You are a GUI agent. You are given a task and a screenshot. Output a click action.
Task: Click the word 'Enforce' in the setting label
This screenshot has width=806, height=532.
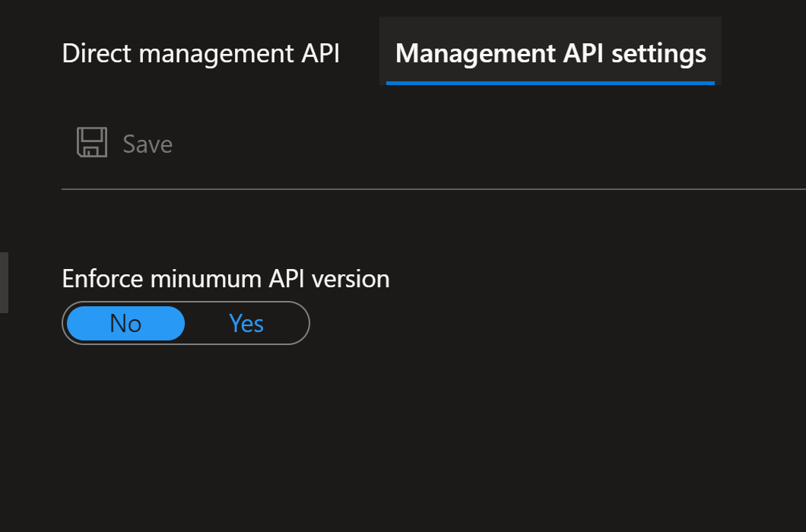(x=103, y=279)
